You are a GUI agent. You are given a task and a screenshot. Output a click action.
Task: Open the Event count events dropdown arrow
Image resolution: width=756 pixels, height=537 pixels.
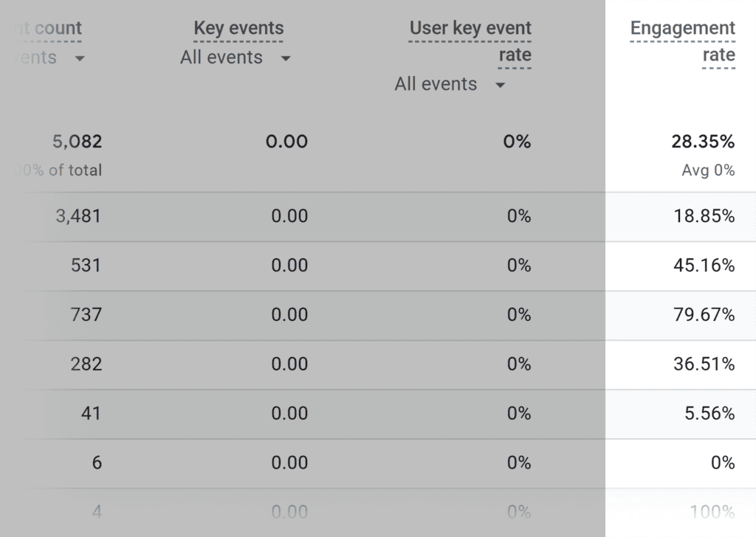click(x=79, y=58)
